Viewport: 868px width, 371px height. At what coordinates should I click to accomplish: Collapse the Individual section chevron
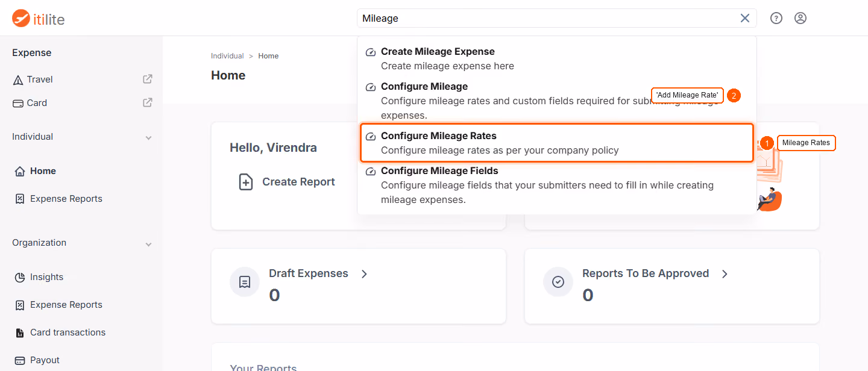(148, 138)
